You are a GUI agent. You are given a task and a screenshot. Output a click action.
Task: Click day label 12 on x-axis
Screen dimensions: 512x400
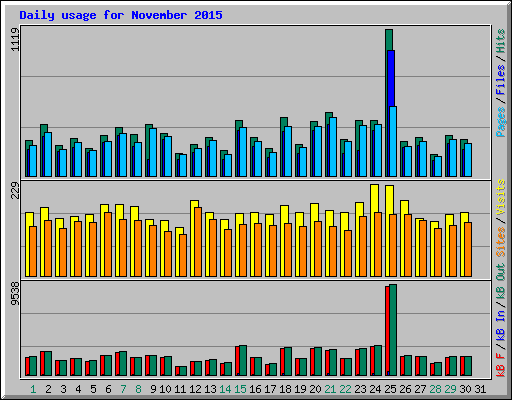pos(195,389)
